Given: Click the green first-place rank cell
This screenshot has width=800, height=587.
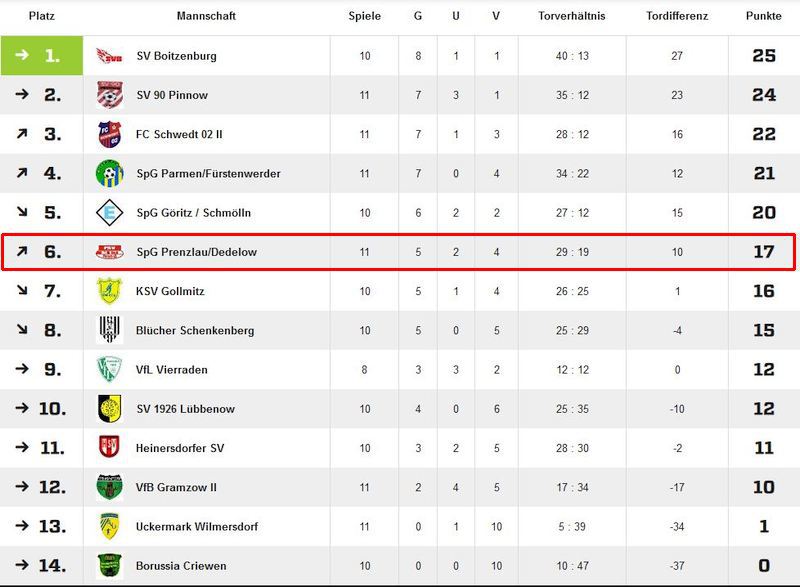Looking at the screenshot, I should point(41,56).
